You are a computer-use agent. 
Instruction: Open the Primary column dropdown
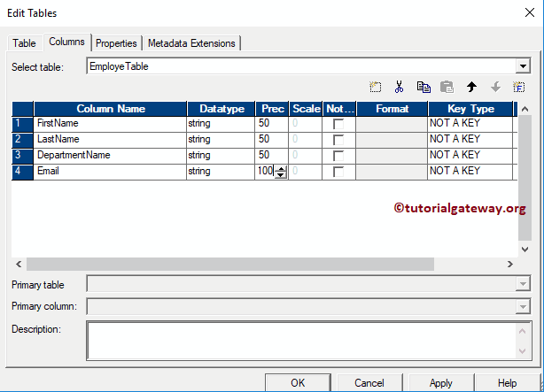click(523, 306)
